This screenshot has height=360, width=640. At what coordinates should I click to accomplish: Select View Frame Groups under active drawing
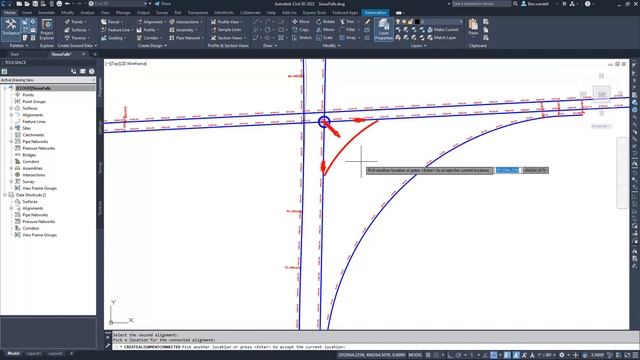pos(39,188)
